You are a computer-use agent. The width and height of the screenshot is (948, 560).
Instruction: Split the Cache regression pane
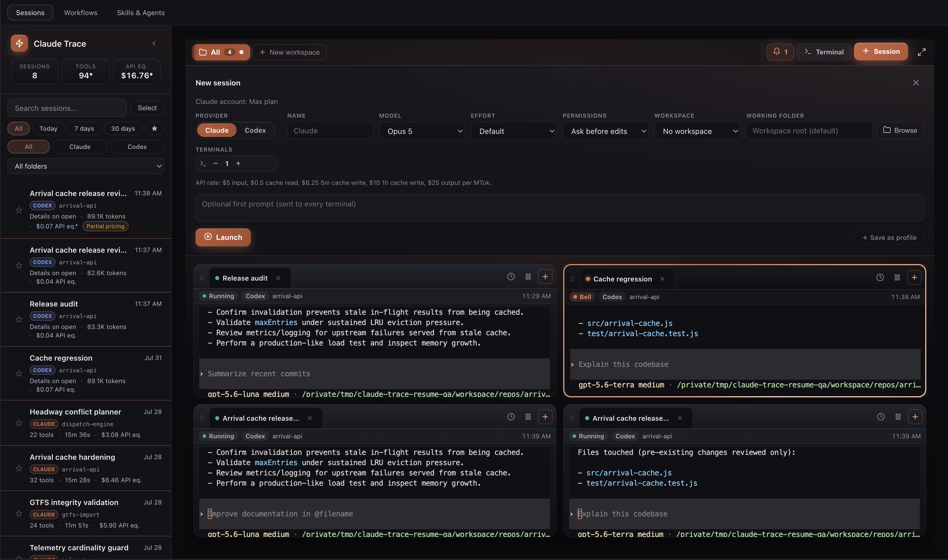click(898, 277)
